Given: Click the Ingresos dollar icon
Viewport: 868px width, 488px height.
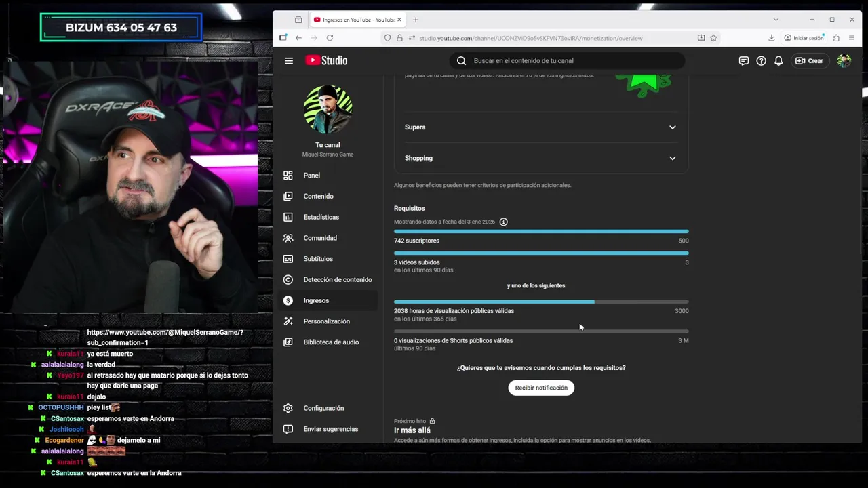Looking at the screenshot, I should (288, 300).
